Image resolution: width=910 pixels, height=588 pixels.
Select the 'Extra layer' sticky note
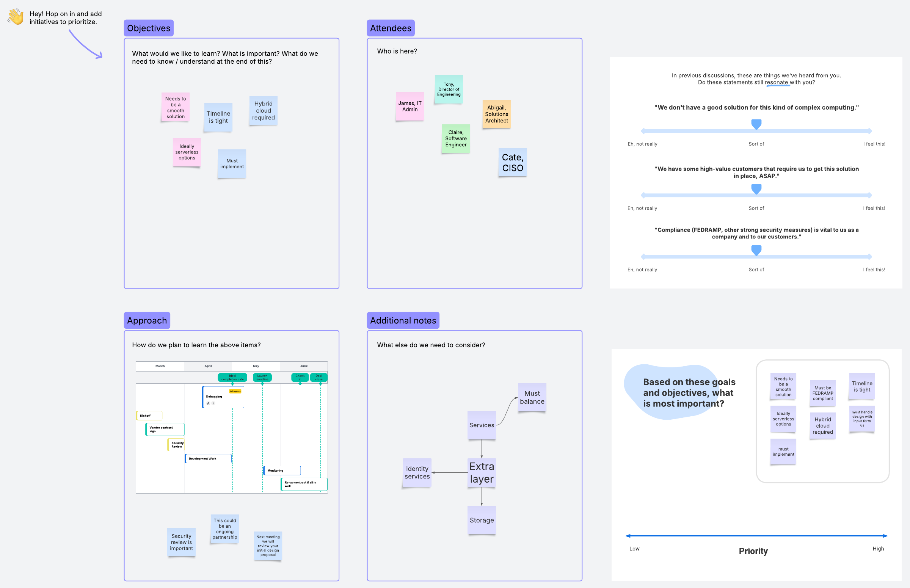tap(482, 473)
